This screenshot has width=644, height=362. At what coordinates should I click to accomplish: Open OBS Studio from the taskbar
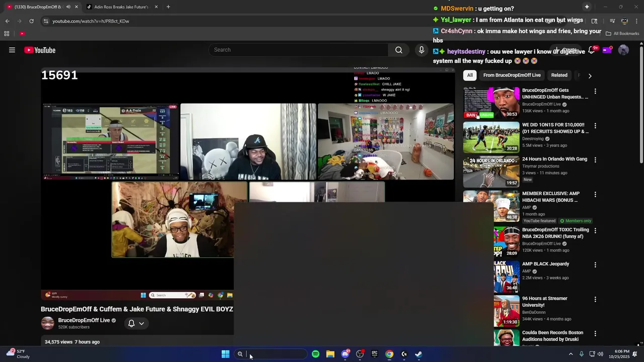tap(360, 354)
